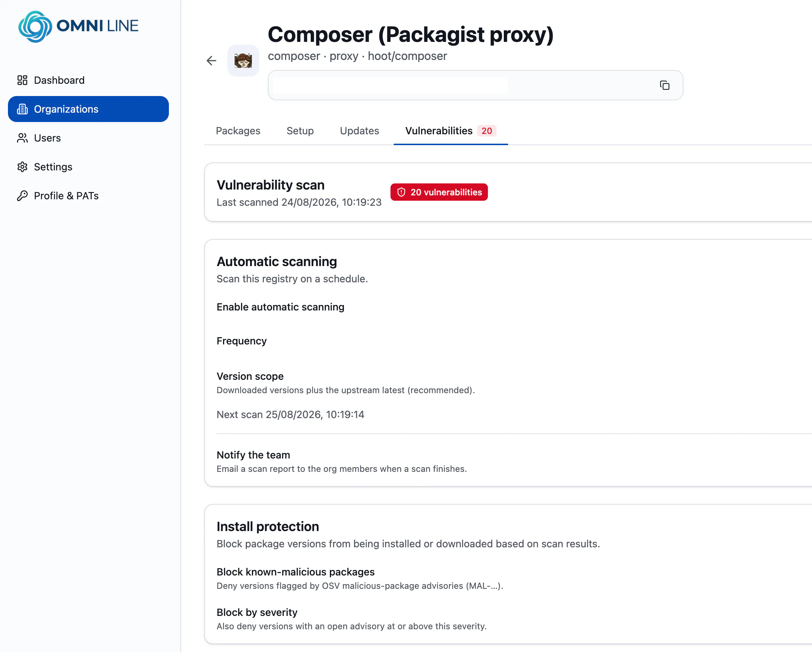Click the registry URL field

tap(475, 86)
